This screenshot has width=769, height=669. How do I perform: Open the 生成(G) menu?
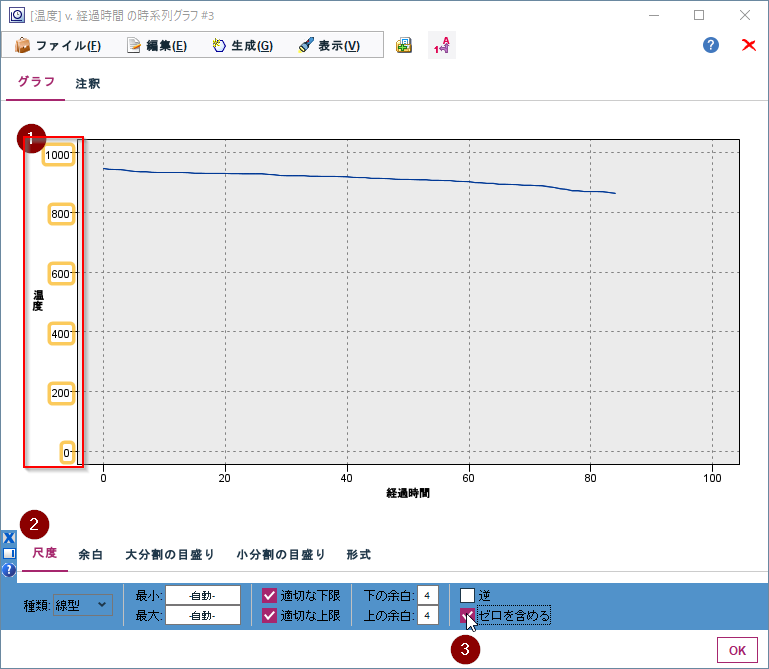tap(243, 46)
